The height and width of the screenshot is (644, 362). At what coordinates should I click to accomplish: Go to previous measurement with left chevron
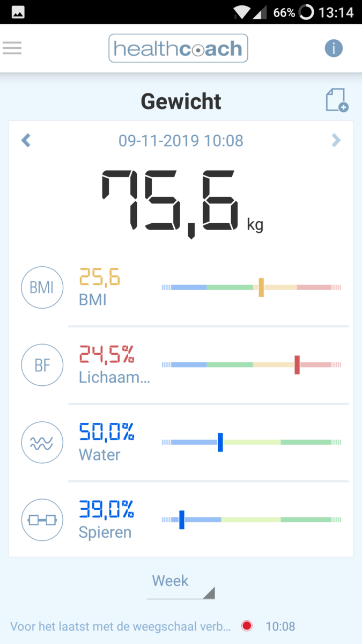(26, 140)
